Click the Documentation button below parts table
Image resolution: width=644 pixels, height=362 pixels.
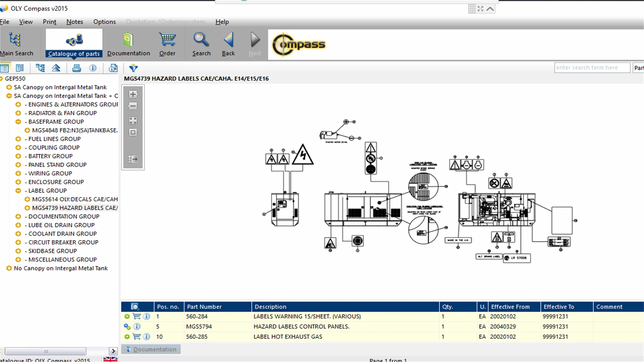click(151, 349)
